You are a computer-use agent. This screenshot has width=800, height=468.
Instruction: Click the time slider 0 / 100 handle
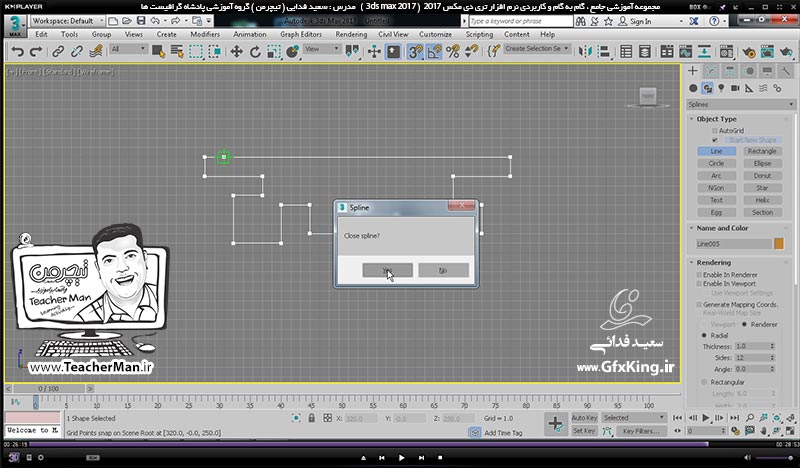tap(48, 388)
